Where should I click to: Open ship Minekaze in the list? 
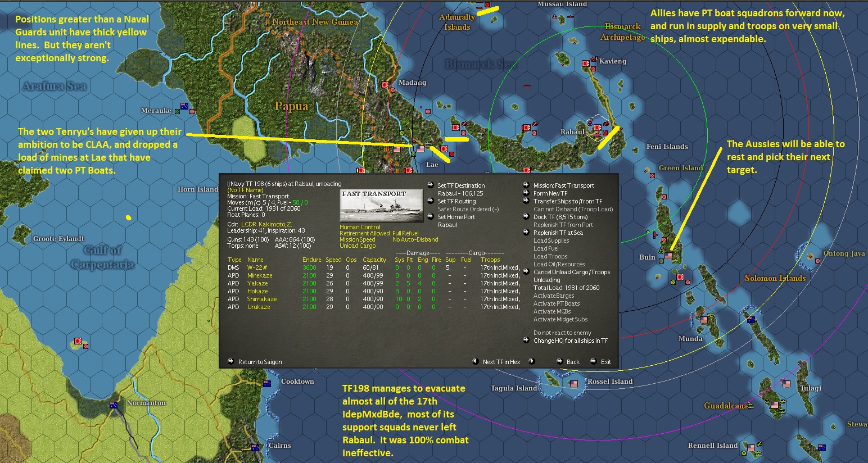pos(260,275)
